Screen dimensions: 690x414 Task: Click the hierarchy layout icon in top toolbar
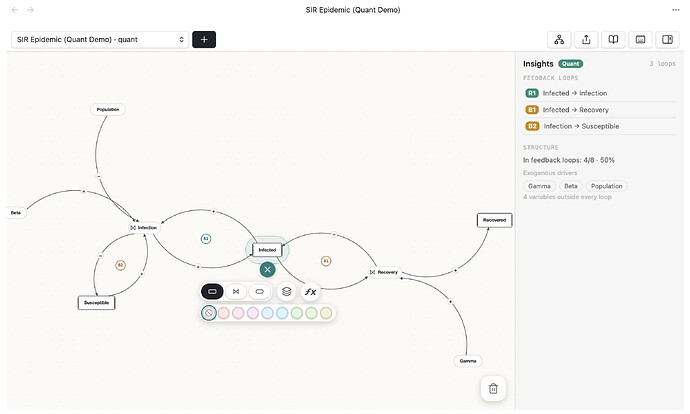coord(559,40)
